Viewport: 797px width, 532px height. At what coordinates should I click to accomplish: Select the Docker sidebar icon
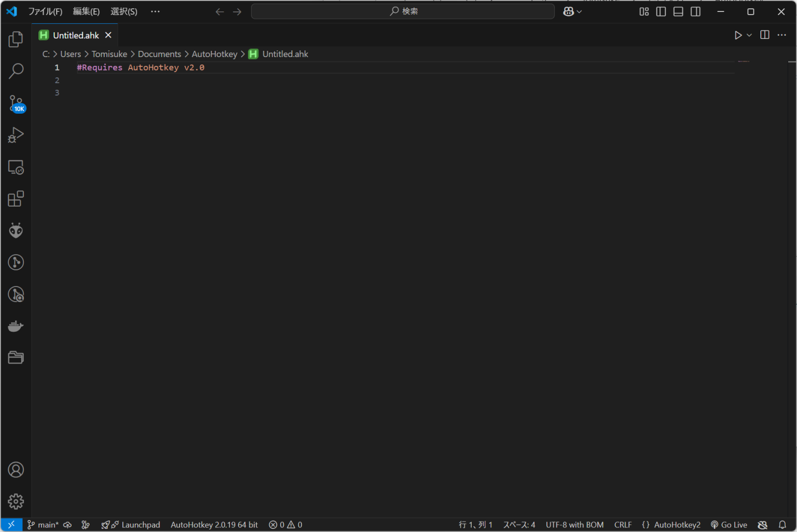pos(16,326)
